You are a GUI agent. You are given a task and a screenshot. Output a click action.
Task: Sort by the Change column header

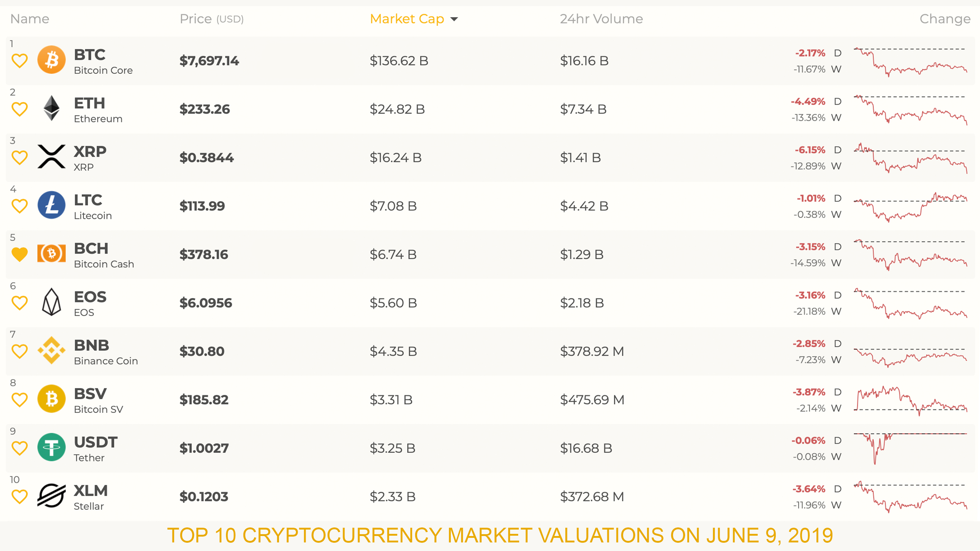(944, 19)
